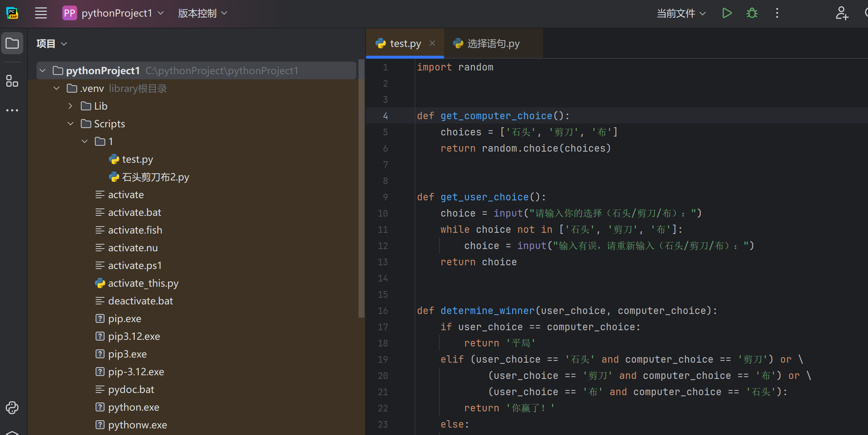The height and width of the screenshot is (435, 868).
Task: Show more tool windows via ellipsis
Action: click(x=12, y=110)
